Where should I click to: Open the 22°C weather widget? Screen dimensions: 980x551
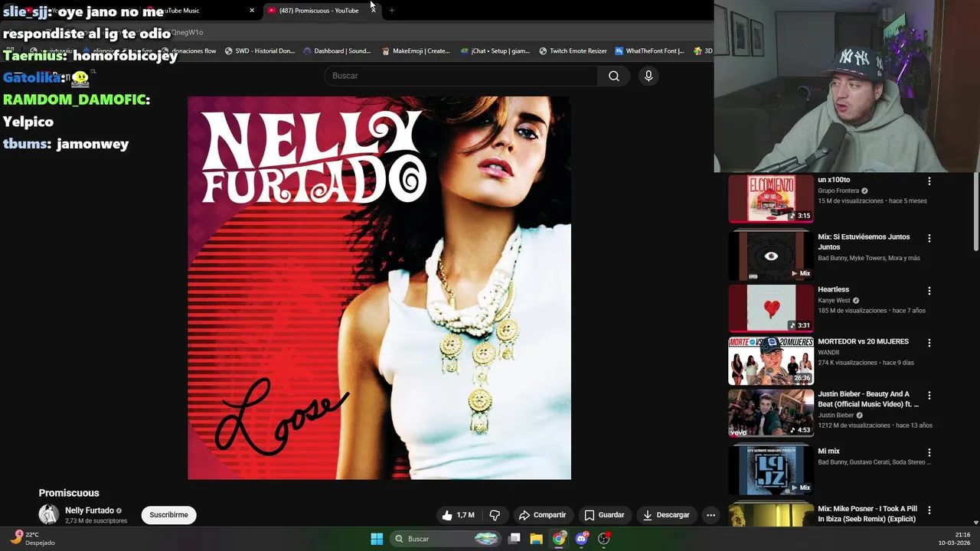32,539
